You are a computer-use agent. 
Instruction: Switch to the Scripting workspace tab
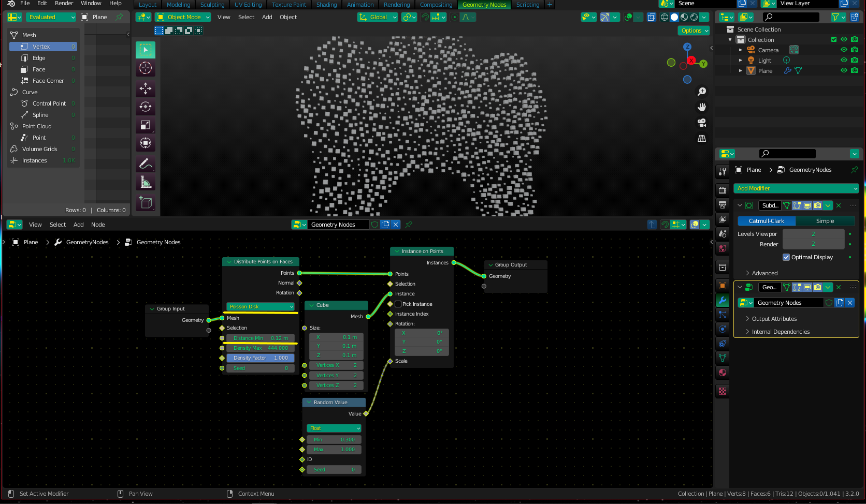pos(528,5)
